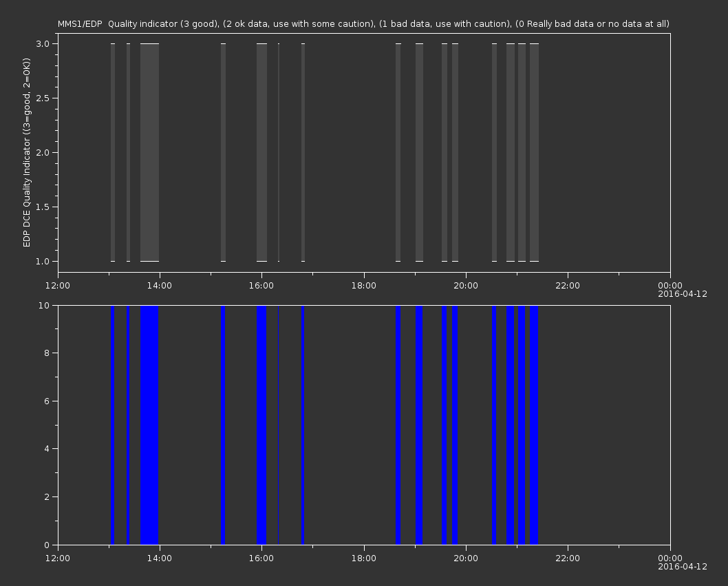The height and width of the screenshot is (586, 728).
Task: Click the first grey bar just after 13:00
Action: (x=113, y=152)
